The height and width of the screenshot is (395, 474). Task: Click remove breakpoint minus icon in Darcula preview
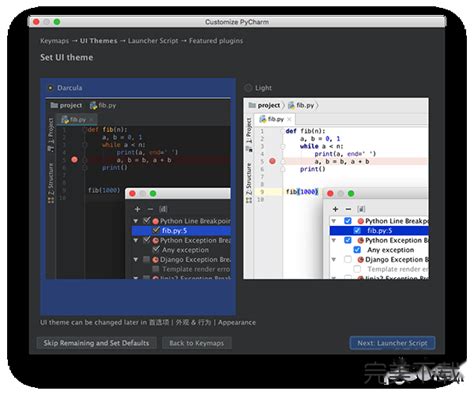(x=150, y=209)
